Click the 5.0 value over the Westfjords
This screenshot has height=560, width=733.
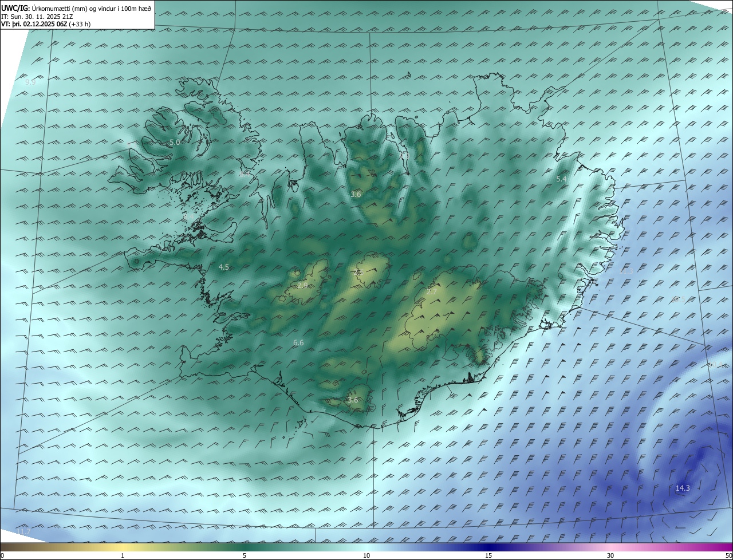coord(175,142)
